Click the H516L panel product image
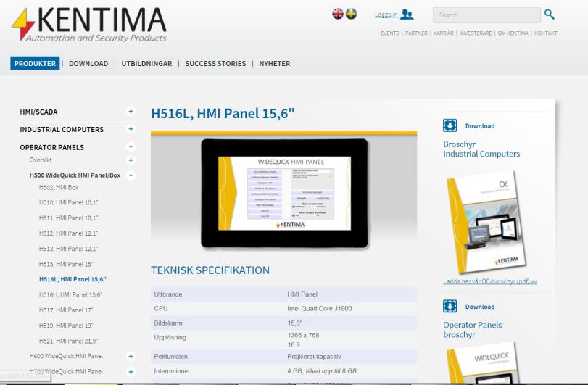The height and width of the screenshot is (385, 588). (284, 193)
